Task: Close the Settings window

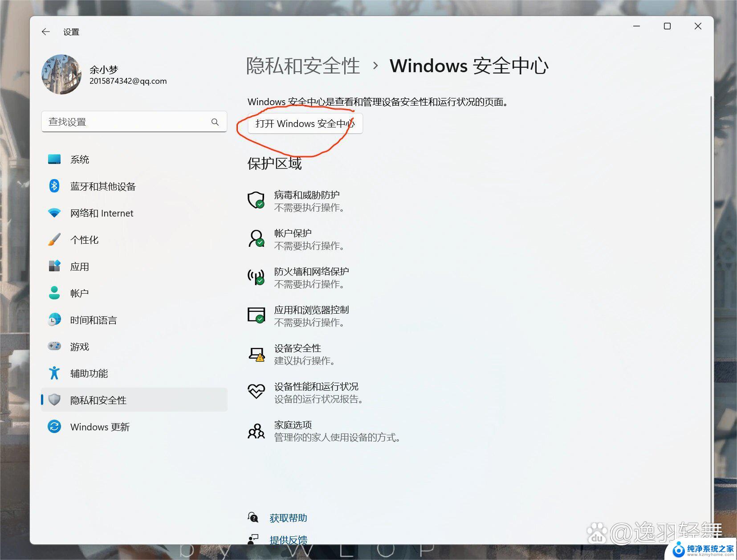Action: (698, 26)
